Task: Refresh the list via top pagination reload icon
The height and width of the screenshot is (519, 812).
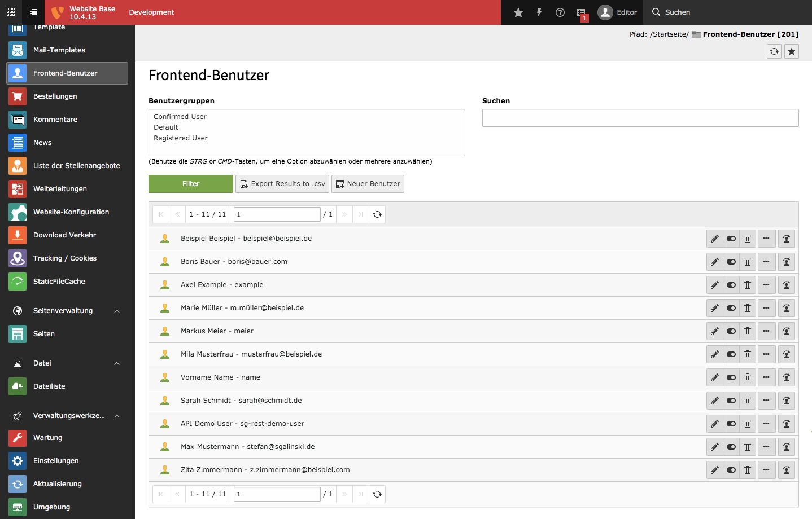Action: [377, 214]
